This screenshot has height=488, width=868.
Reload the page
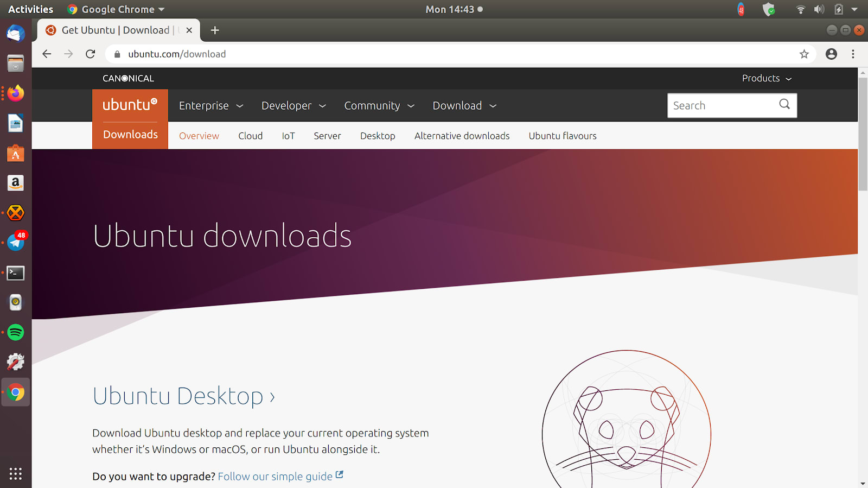91,54
